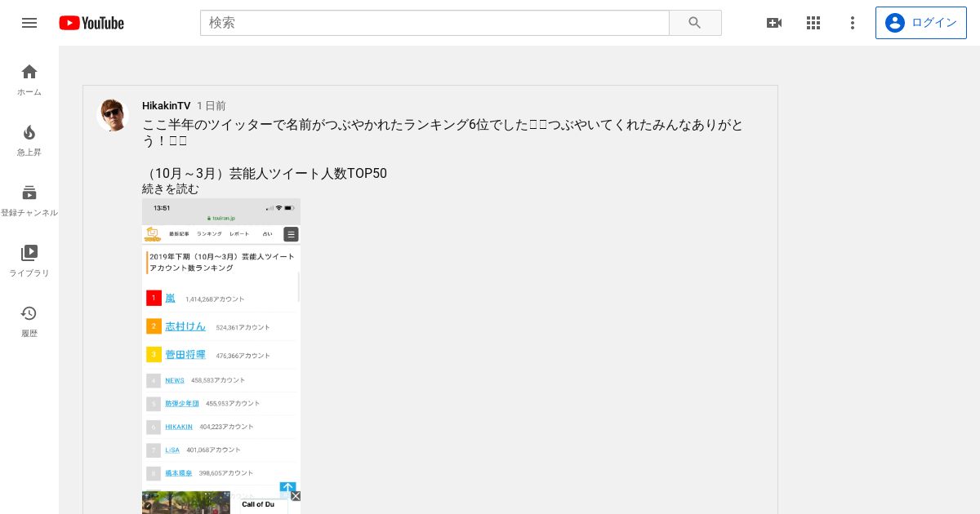Open 登録チャンネル subscriptions in sidebar
The image size is (980, 514).
pos(29,200)
